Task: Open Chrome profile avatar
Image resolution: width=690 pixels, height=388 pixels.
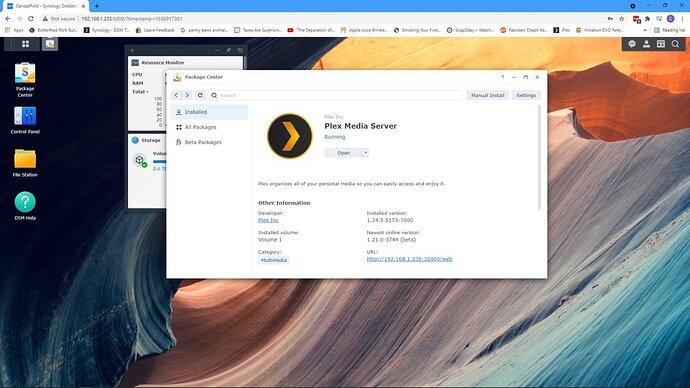Action: click(671, 18)
